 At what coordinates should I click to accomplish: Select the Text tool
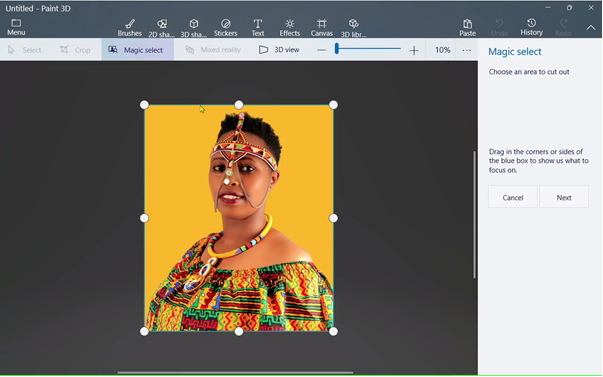(258, 28)
